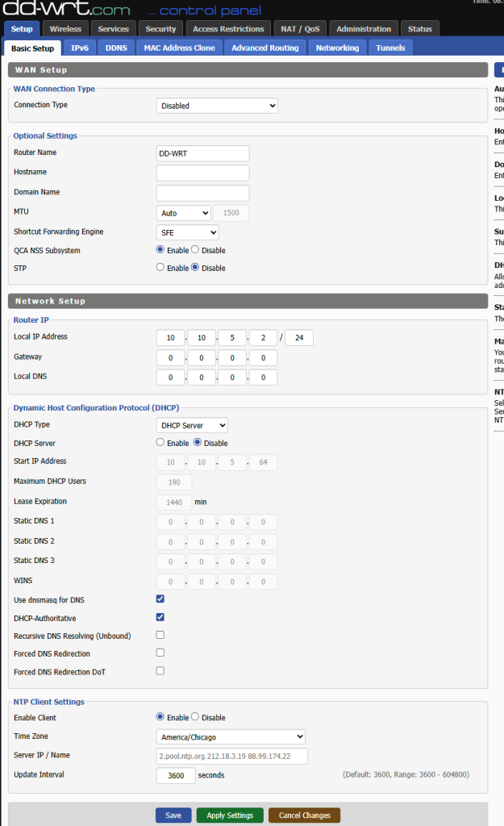Enable the DHCP Server radio button
The image size is (504, 826).
160,443
